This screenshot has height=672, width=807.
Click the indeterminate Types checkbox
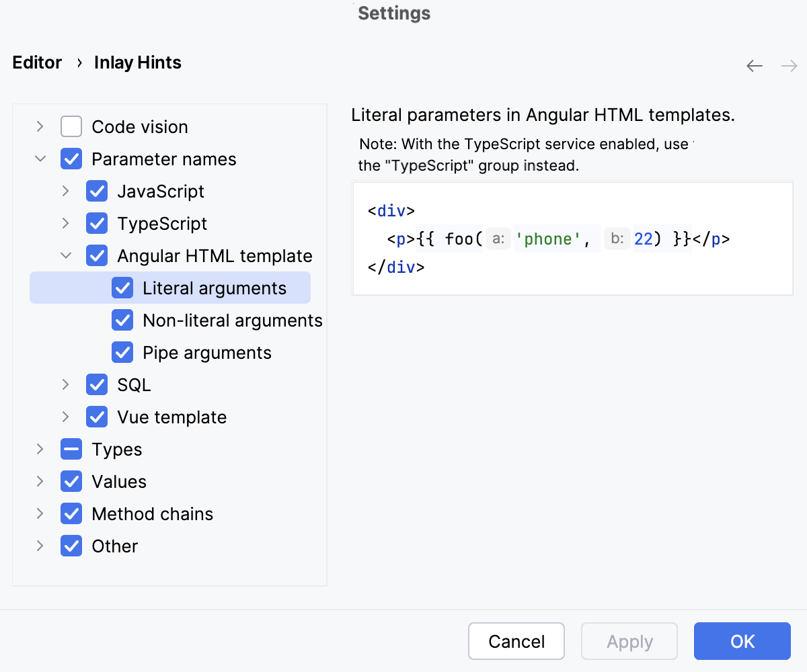71,449
